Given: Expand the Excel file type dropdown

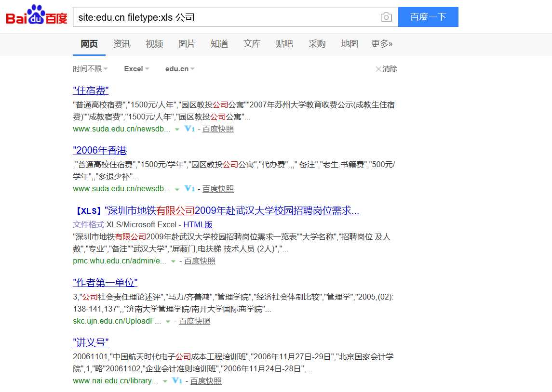Looking at the screenshot, I should point(136,69).
